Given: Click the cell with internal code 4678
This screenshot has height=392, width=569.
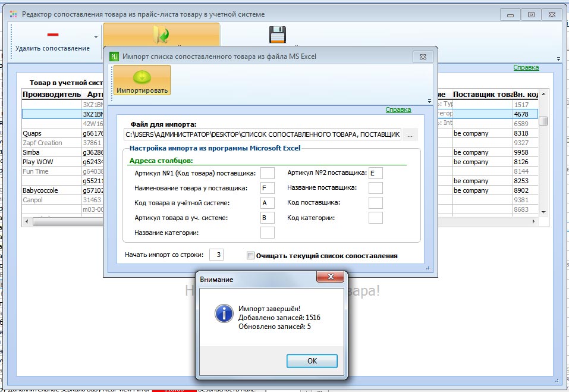Looking at the screenshot, I should click(x=526, y=114).
